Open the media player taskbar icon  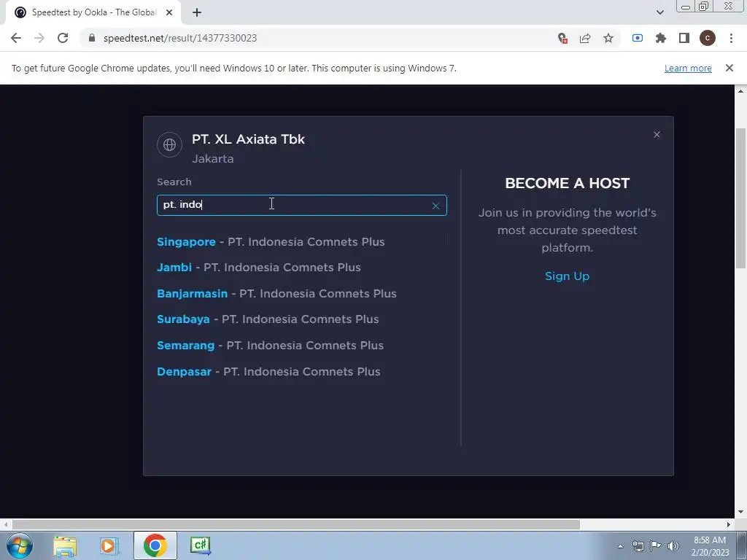(109, 545)
